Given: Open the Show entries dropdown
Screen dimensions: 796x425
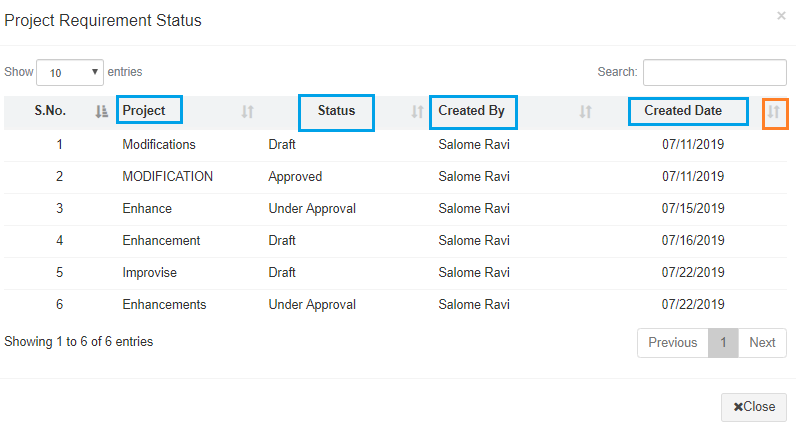Looking at the screenshot, I should 70,72.
